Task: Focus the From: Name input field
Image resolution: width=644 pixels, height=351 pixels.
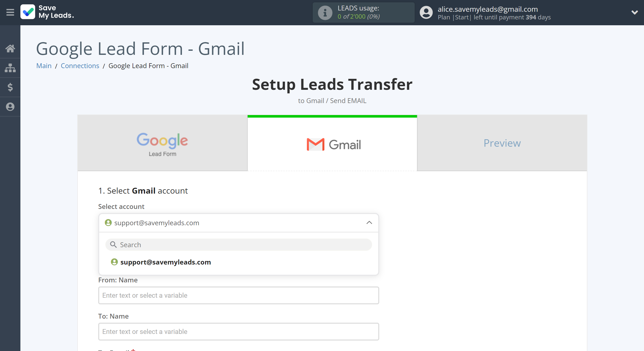Action: pyautogui.click(x=238, y=295)
